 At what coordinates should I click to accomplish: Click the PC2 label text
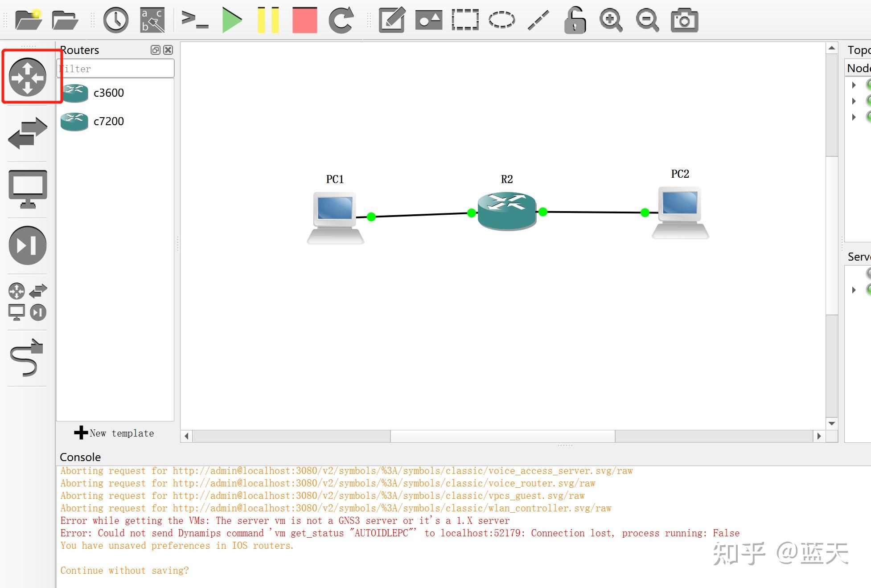680,174
